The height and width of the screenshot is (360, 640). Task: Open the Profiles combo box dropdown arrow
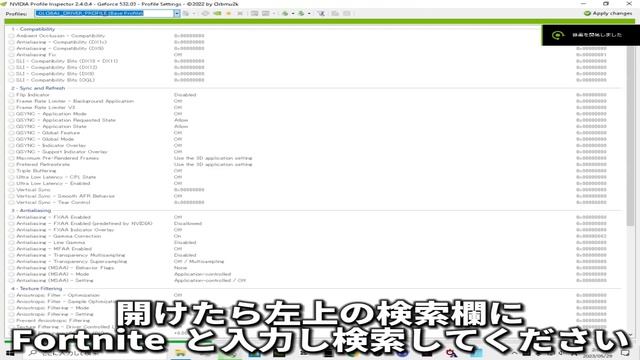click(177, 13)
